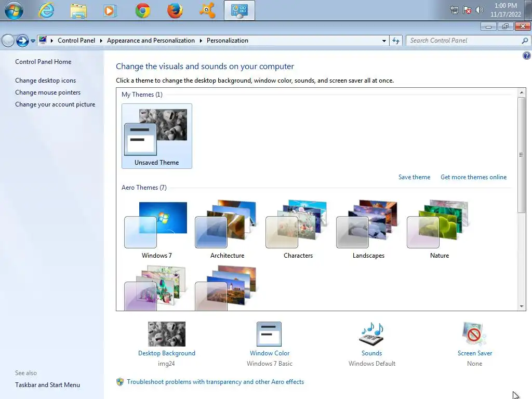Click the search magnifier icon

tap(525, 41)
